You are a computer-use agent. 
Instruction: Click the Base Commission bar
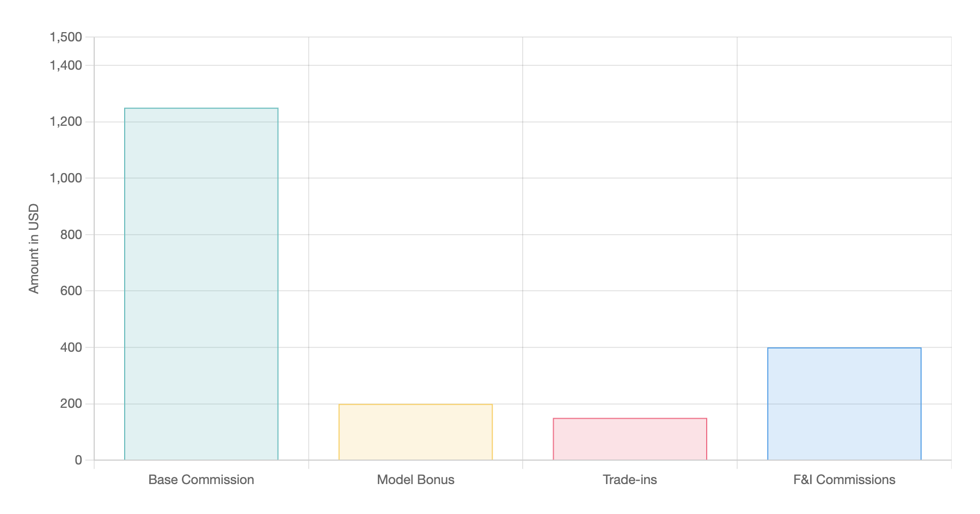(201, 284)
